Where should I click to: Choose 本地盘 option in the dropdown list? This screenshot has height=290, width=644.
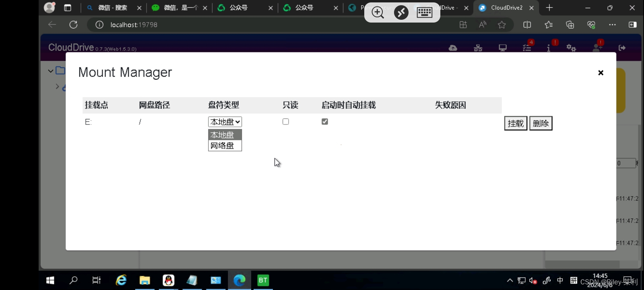(225, 135)
